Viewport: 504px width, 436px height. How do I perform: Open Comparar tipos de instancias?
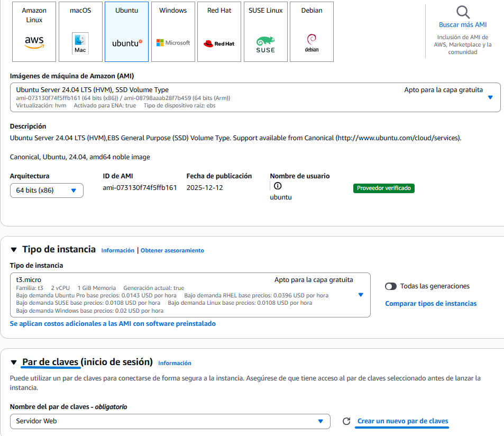pos(432,303)
